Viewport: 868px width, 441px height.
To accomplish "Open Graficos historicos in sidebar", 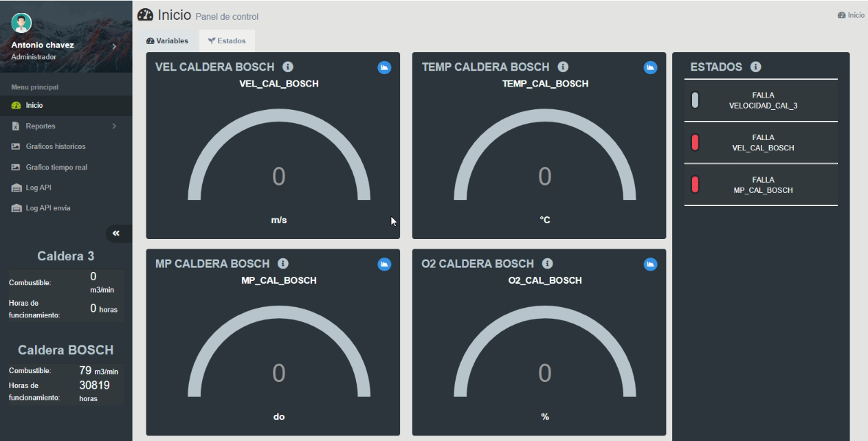I will coord(56,147).
